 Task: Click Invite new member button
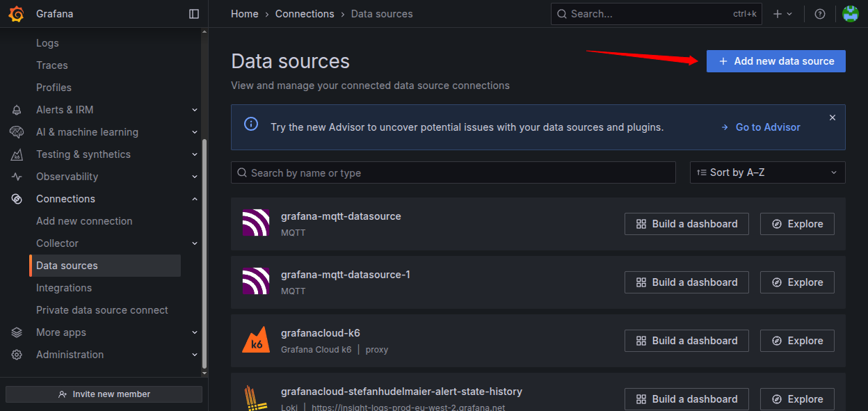(104, 394)
